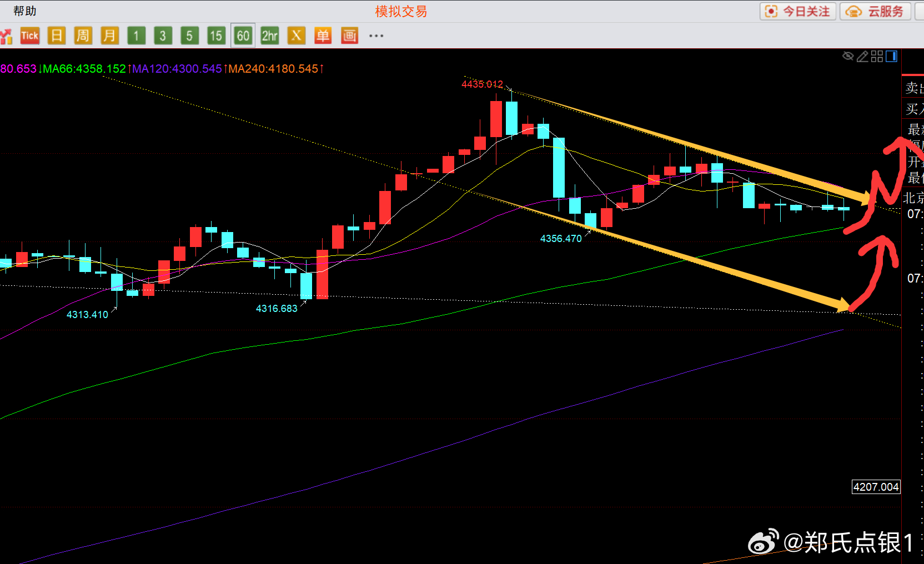Open the 画 drawing tools icon
Screen dimensions: 924x564
click(349, 36)
